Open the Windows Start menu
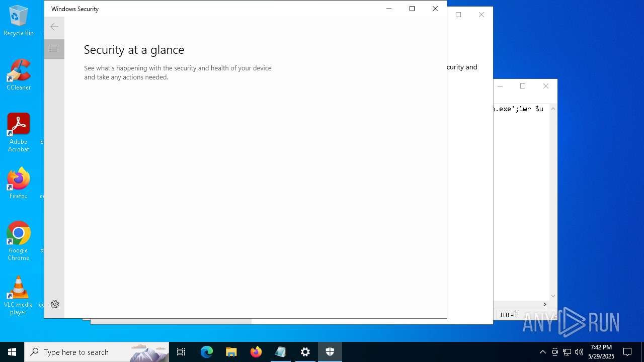644x362 pixels. pos(12,352)
